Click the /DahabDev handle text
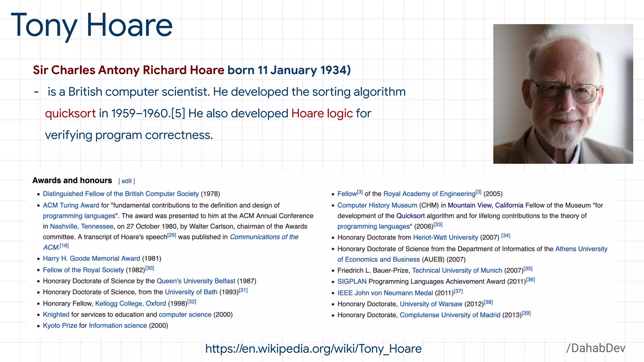This screenshot has height=362, width=644. (596, 348)
